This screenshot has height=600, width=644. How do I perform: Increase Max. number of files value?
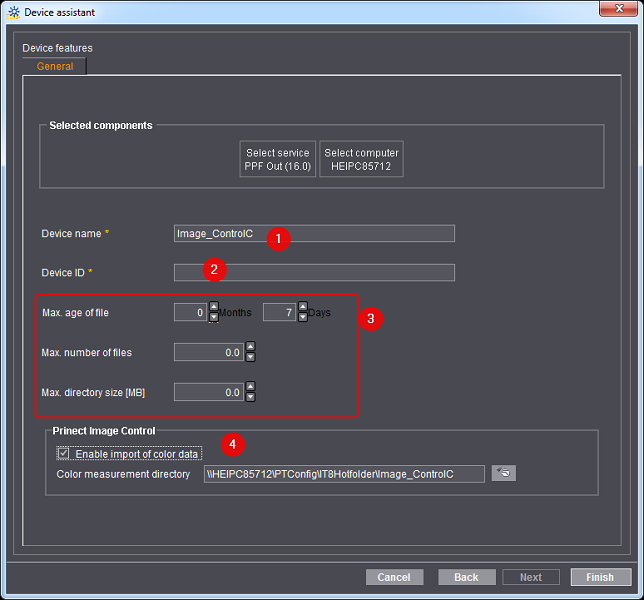click(x=250, y=347)
